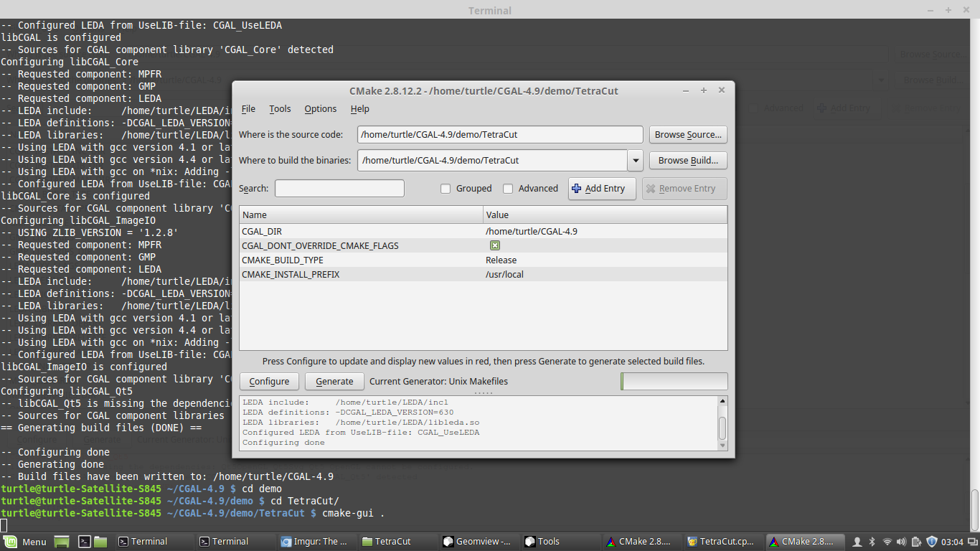The height and width of the screenshot is (551, 980).
Task: Click the 'Configuring done' line in the output log
Action: point(283,443)
